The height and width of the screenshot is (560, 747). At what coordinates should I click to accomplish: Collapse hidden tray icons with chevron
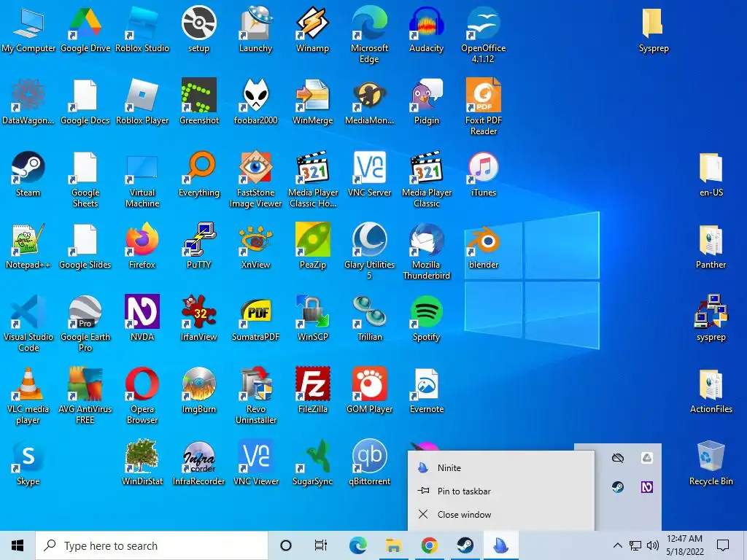(x=617, y=545)
